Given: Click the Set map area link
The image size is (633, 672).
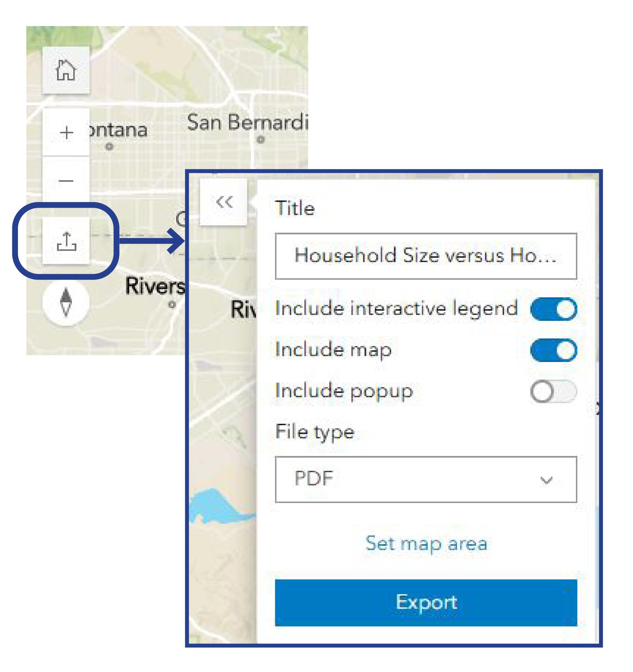Looking at the screenshot, I should click(426, 543).
